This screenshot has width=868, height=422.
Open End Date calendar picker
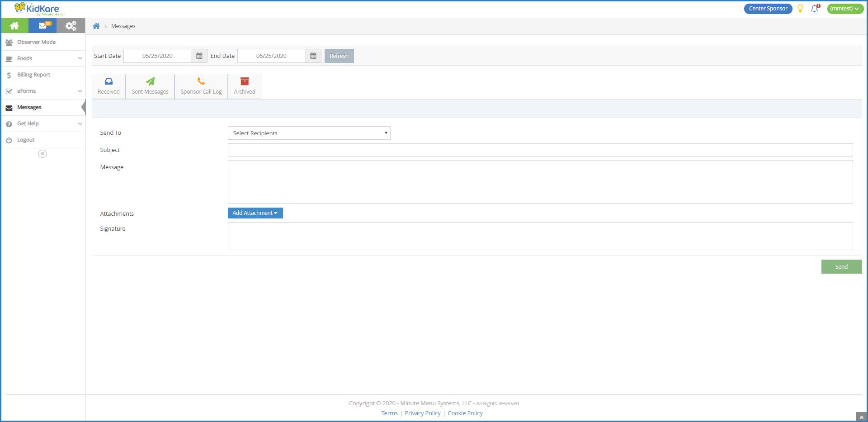point(313,56)
